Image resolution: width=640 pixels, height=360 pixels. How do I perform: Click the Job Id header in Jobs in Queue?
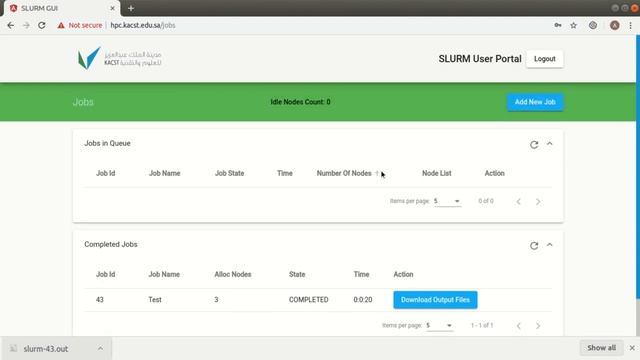[105, 173]
